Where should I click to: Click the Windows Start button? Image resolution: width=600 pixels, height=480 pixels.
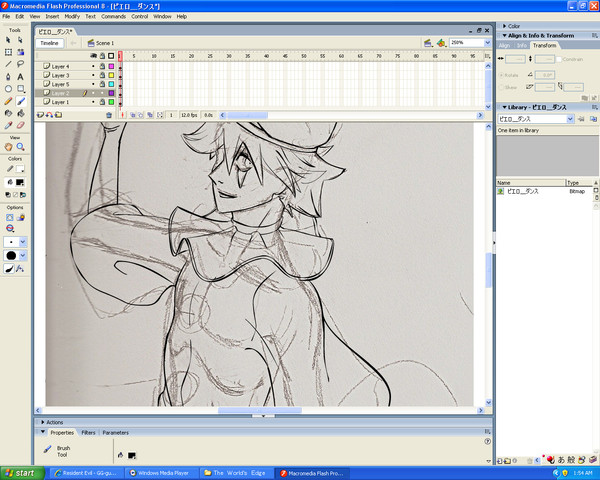tap(19, 472)
